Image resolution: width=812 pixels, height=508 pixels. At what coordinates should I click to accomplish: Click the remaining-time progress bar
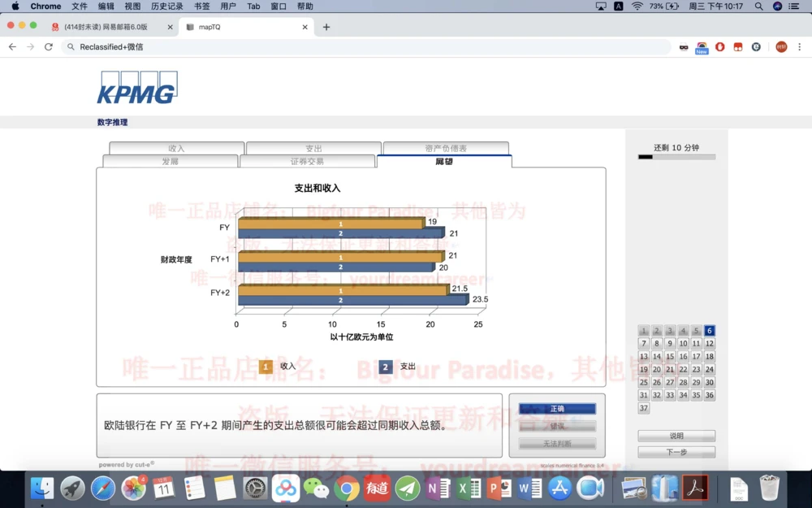pyautogui.click(x=676, y=157)
